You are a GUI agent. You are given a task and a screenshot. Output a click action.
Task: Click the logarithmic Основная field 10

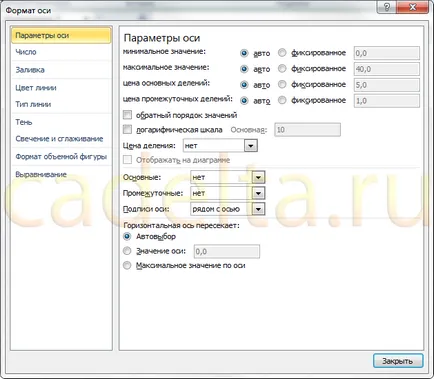click(307, 130)
